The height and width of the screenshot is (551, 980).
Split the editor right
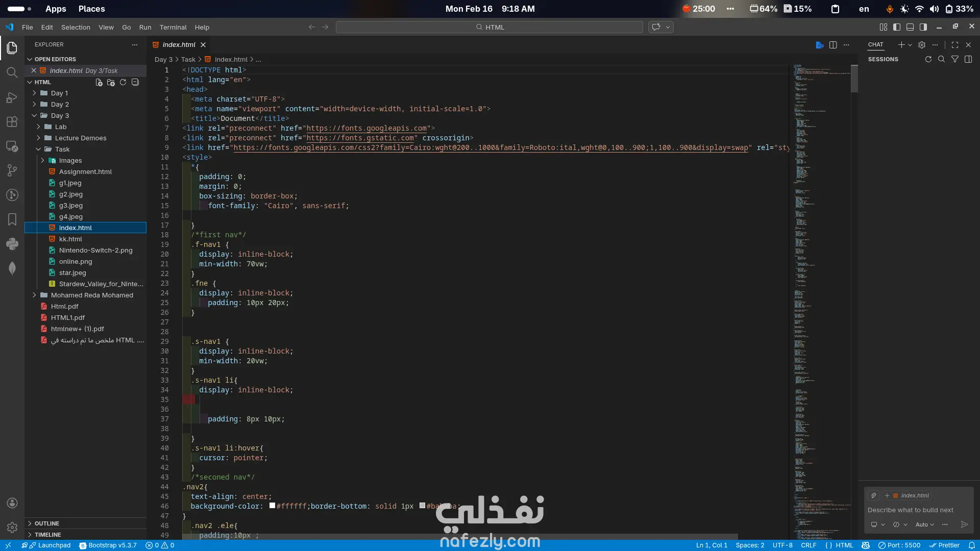[x=833, y=45]
